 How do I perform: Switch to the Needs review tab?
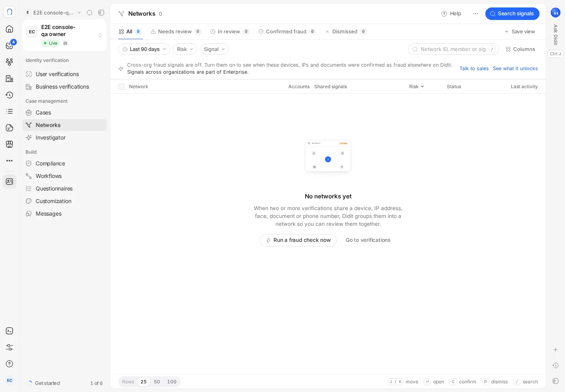click(176, 31)
